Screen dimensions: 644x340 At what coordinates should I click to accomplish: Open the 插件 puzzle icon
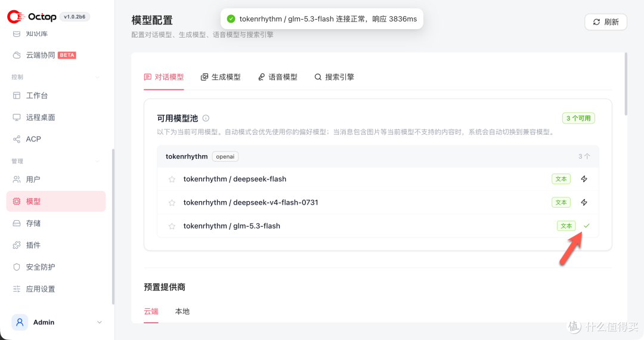(x=17, y=245)
